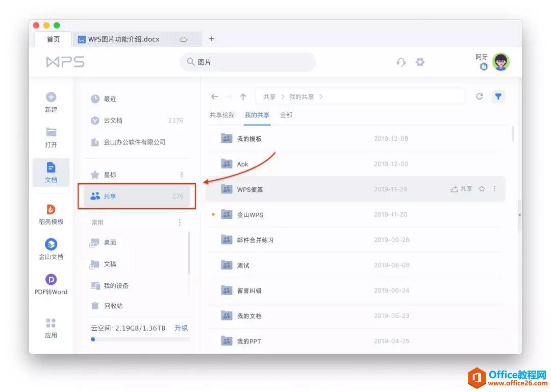Click the blue membership badge under 阿牙
This screenshot has width=551, height=392.
click(x=484, y=66)
